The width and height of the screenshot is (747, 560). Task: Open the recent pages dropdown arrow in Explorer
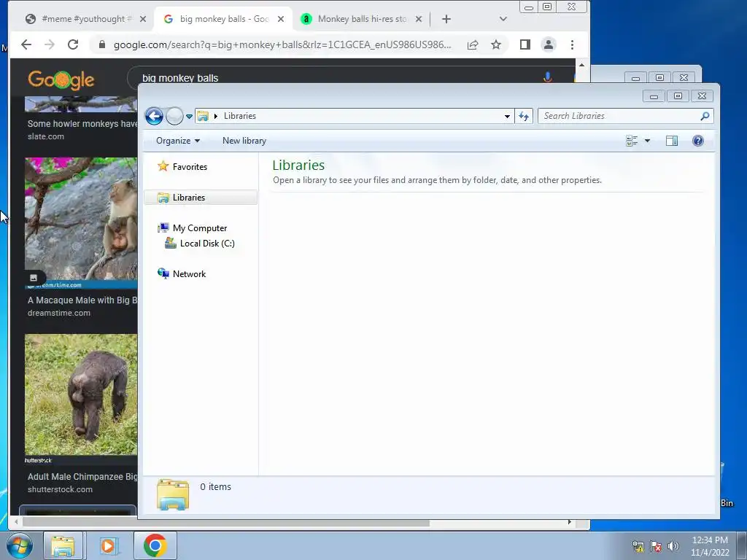point(189,116)
